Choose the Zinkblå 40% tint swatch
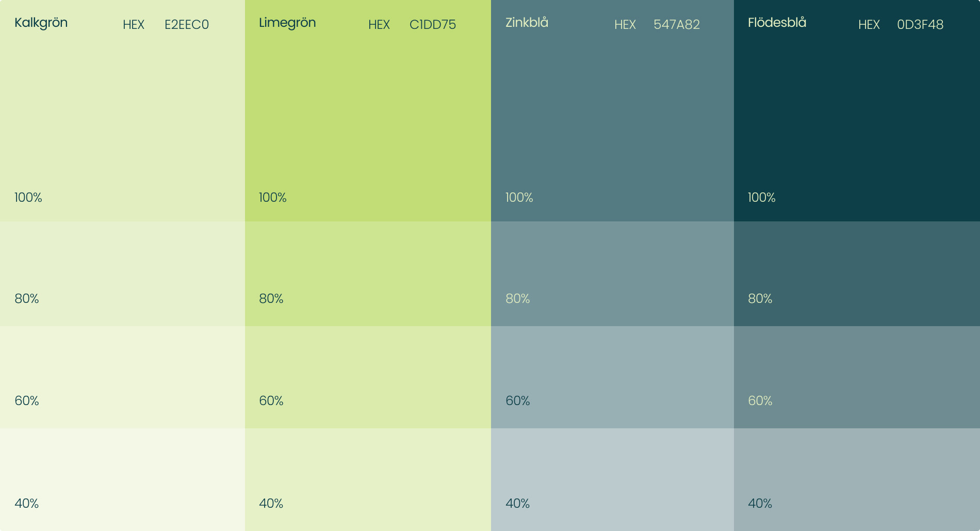980x531 pixels. click(612, 479)
